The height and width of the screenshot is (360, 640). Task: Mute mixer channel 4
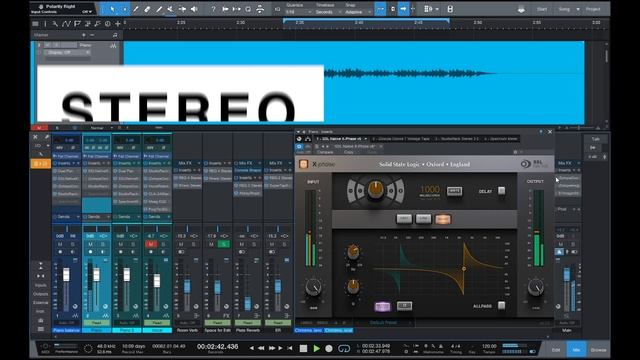151,244
